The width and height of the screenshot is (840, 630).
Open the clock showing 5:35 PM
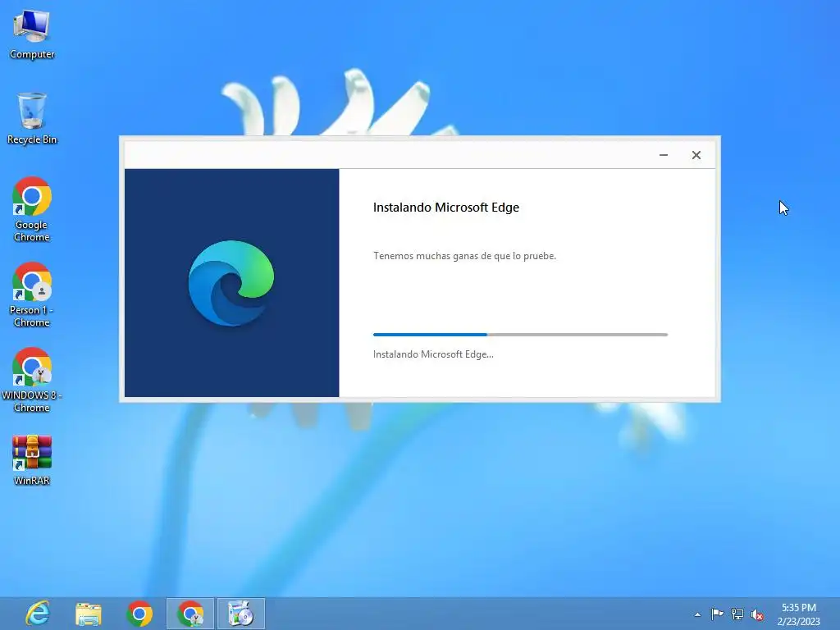[798, 614]
